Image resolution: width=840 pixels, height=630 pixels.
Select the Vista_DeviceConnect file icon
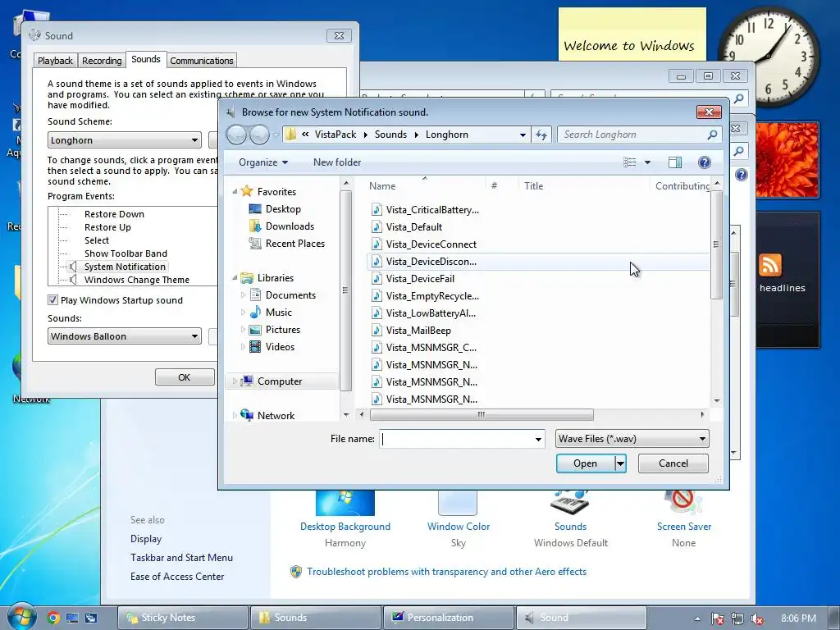[377, 244]
